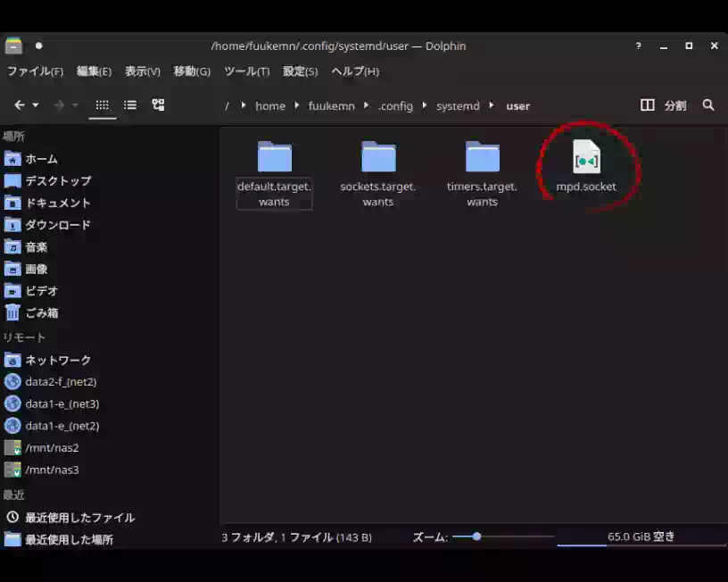Click the zoom slider handle
Image resolution: width=728 pixels, height=582 pixels.
pos(476,536)
